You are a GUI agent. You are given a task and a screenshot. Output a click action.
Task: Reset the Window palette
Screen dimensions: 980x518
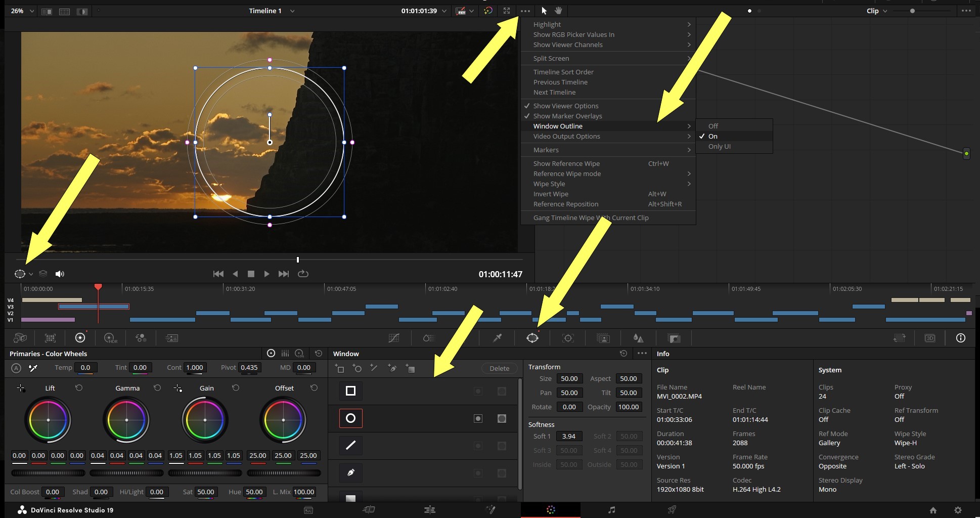click(623, 354)
